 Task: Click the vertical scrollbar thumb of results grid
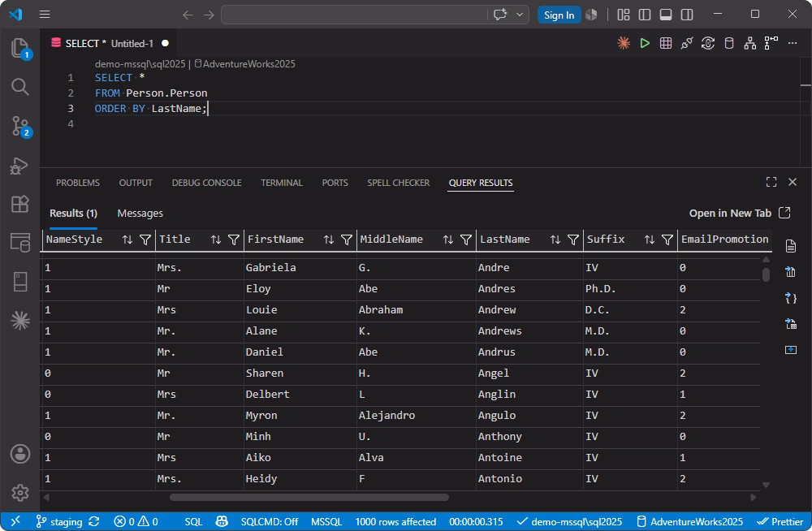click(766, 274)
